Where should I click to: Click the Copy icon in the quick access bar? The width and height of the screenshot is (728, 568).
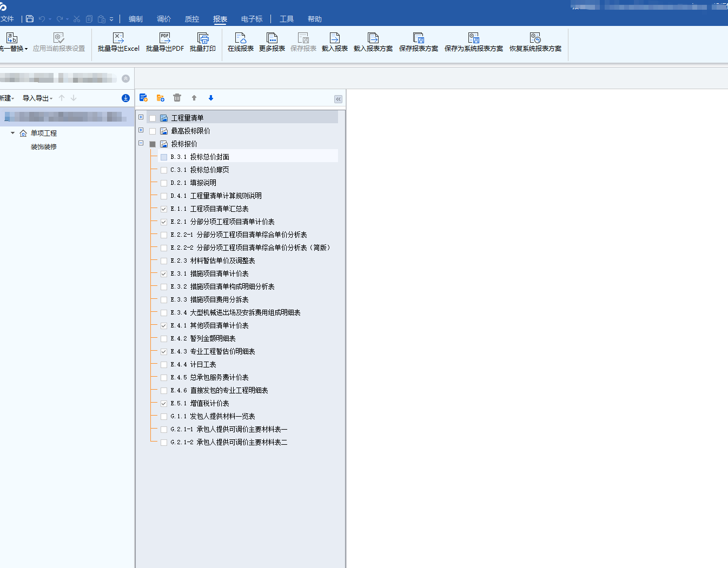click(x=89, y=19)
